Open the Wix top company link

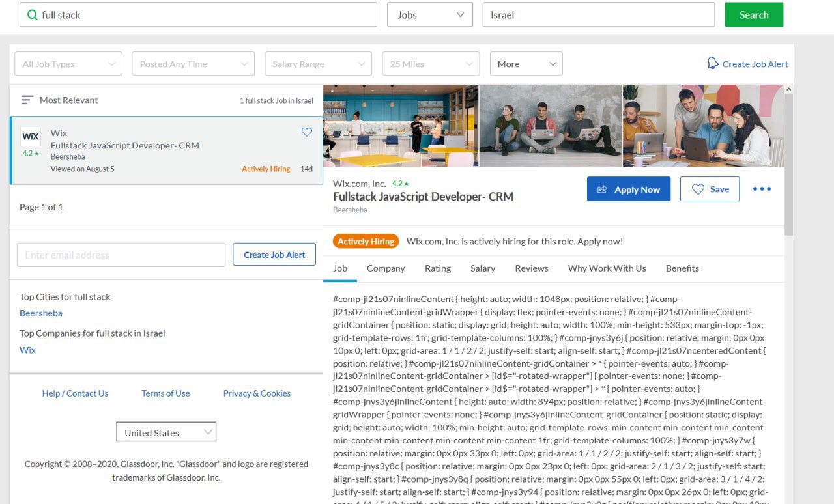point(27,350)
